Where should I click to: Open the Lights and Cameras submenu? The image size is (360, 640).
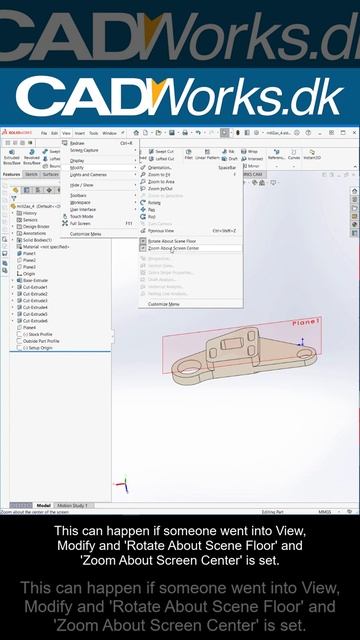tap(100, 175)
